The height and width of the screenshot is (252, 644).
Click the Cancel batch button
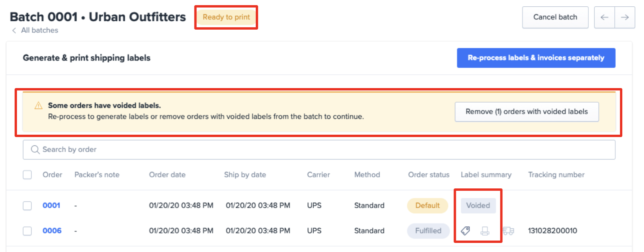click(555, 17)
